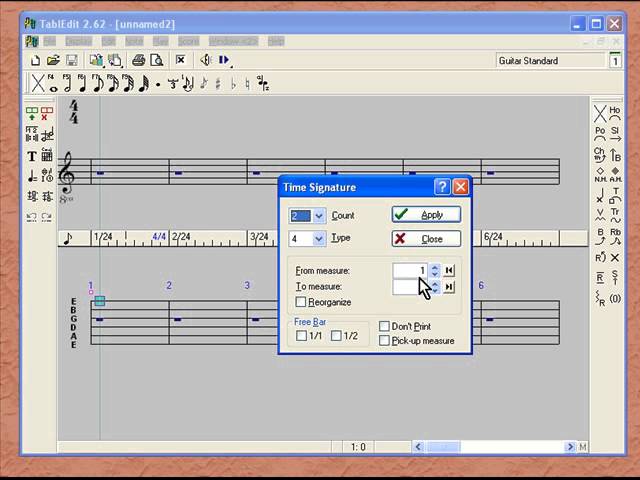Click the A.H. artificial harmonic icon
The width and height of the screenshot is (640, 480).
click(615, 175)
